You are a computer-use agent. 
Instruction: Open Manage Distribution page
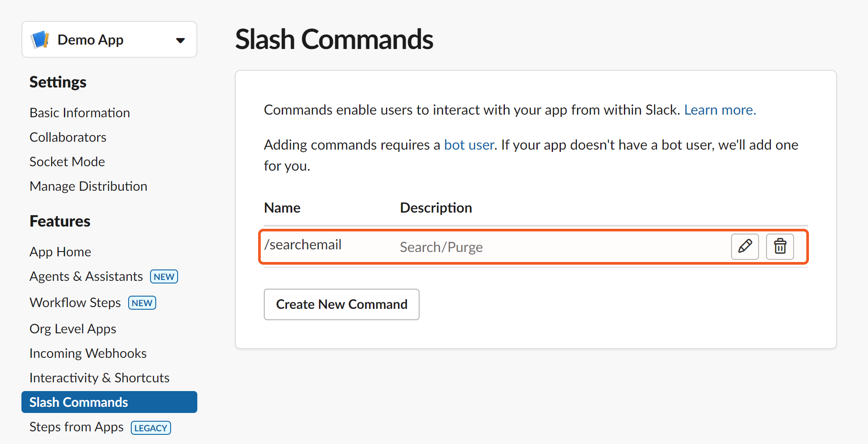pyautogui.click(x=88, y=186)
